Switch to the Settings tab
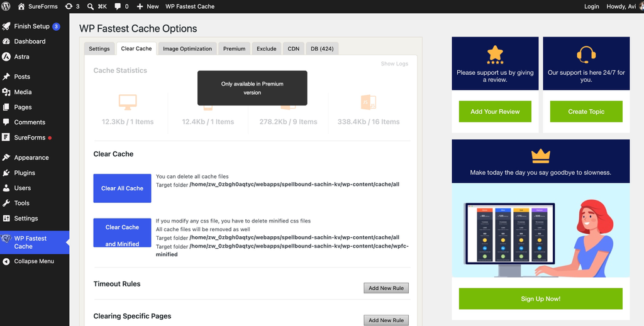 (99, 48)
